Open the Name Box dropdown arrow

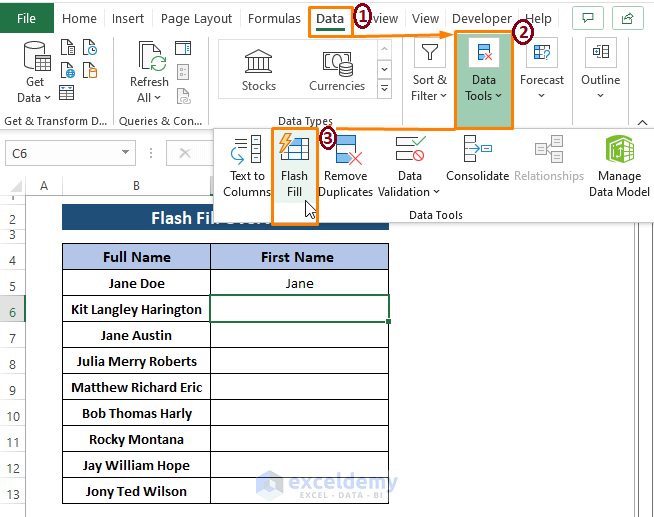point(125,152)
